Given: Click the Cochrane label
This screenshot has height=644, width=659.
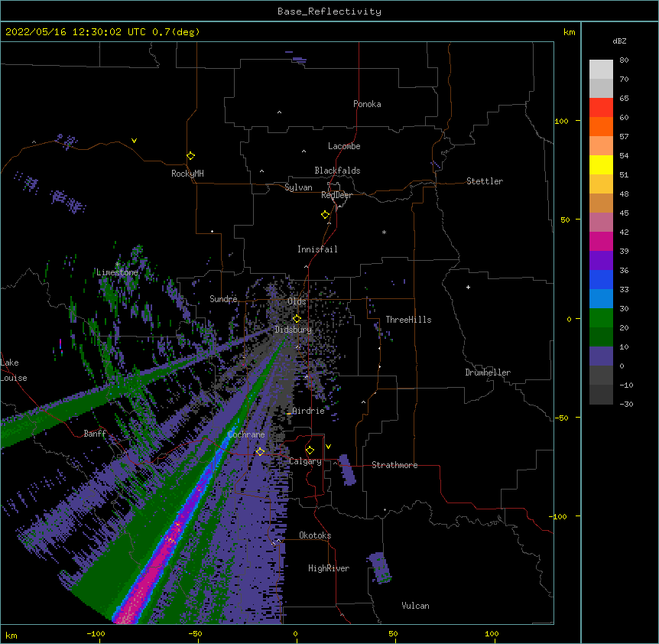Looking at the screenshot, I should [x=246, y=434].
